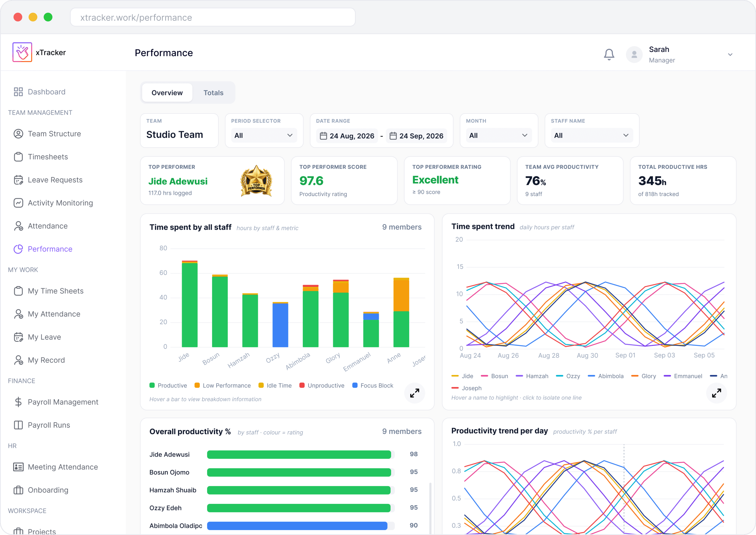
Task: Click the Payroll Runs icon
Action: [18, 425]
